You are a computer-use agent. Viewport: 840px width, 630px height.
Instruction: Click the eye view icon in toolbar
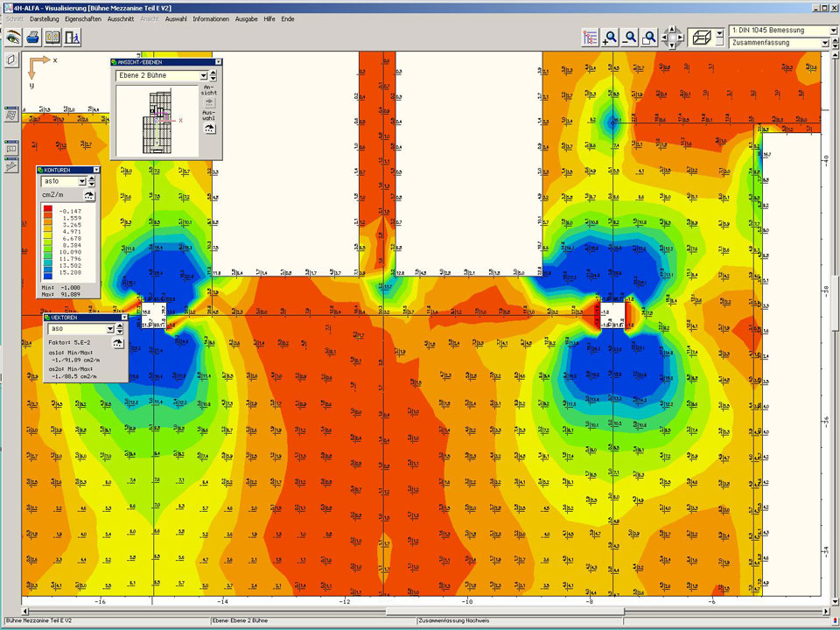pos(13,38)
